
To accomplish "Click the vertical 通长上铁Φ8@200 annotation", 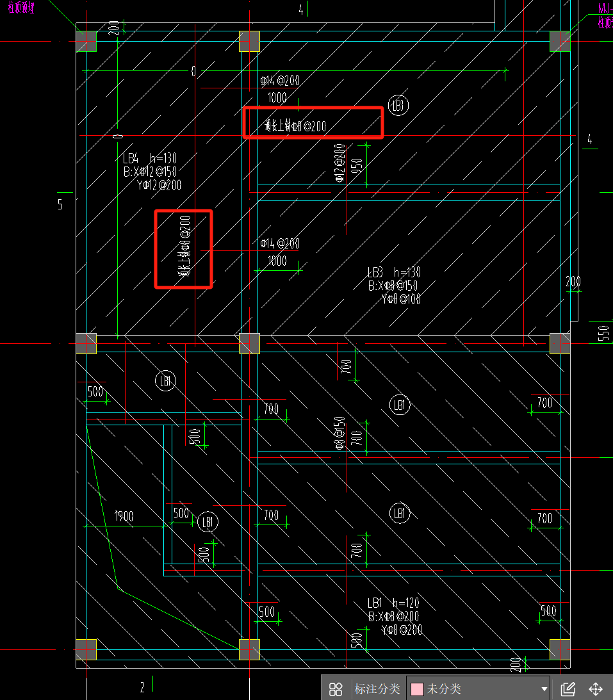I will (184, 246).
